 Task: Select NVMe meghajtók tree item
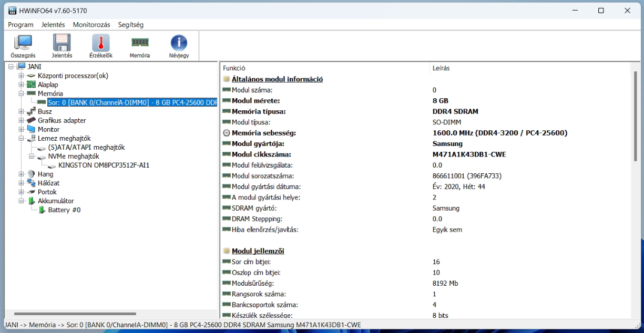tap(74, 156)
